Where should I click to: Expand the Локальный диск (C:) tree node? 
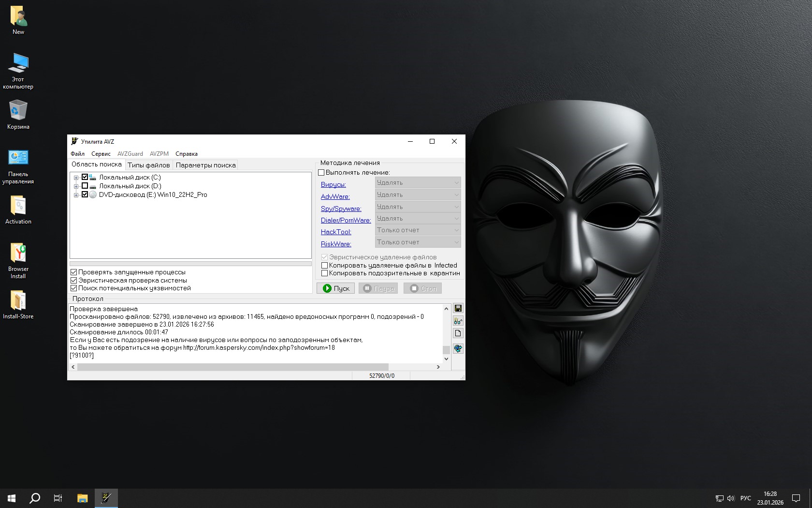tap(76, 178)
